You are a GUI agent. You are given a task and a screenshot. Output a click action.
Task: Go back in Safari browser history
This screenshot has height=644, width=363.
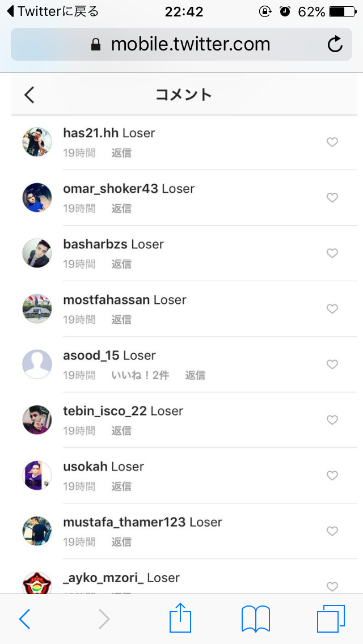click(24, 619)
